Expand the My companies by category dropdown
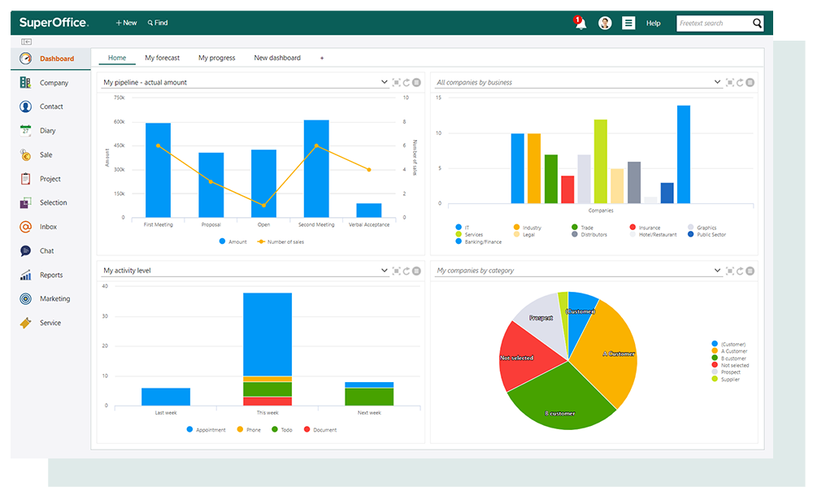The width and height of the screenshot is (813, 504). (x=717, y=271)
